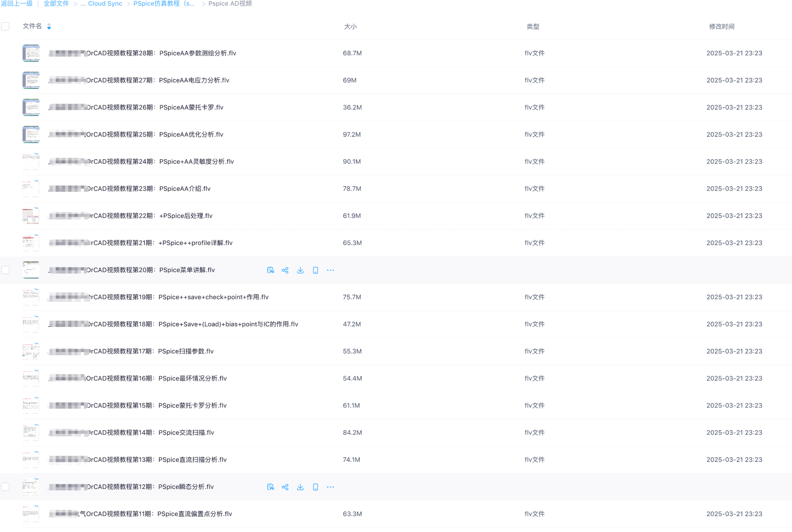The image size is (792, 532).
Task: Open thumbnail of 第28期 参数测绘分析 video
Action: click(31, 53)
